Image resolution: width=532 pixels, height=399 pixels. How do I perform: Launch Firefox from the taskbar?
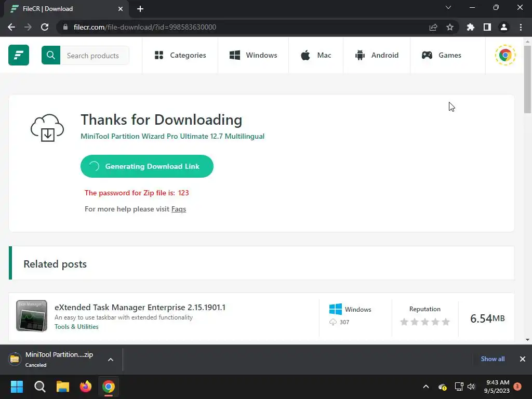(86, 387)
